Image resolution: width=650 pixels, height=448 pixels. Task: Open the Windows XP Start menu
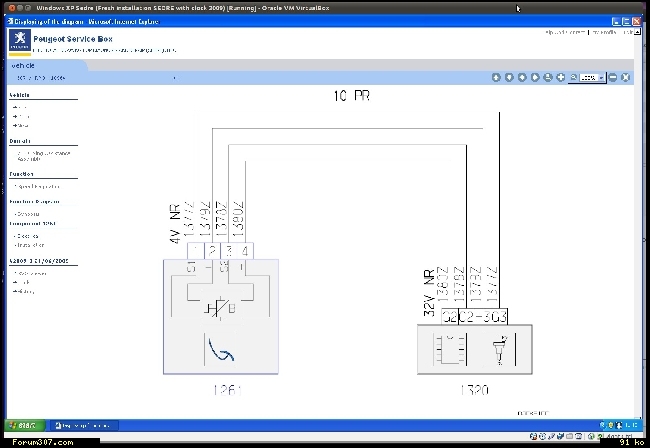21,426
